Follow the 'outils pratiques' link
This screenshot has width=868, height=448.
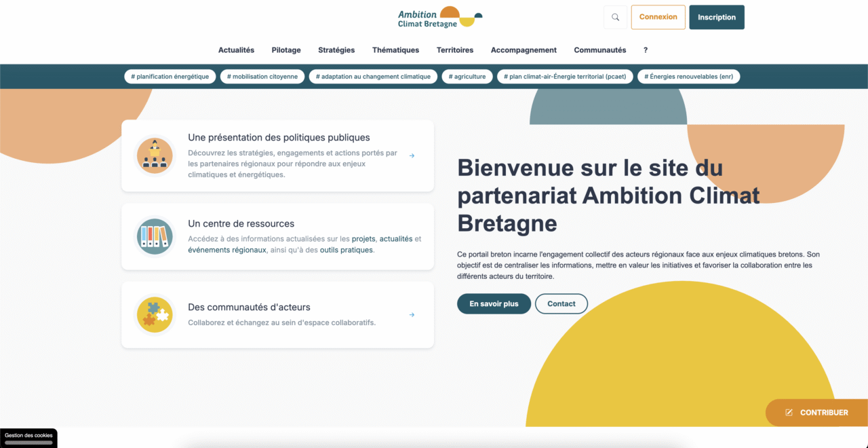pyautogui.click(x=347, y=250)
